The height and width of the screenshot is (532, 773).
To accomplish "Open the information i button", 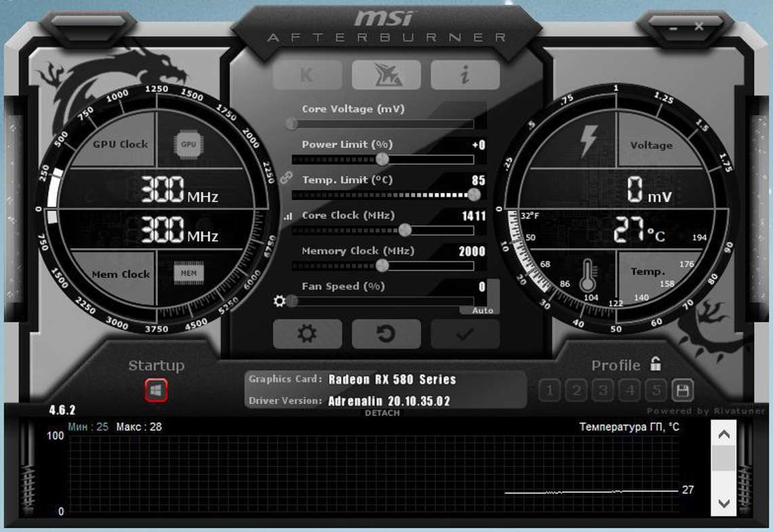I will (x=464, y=75).
